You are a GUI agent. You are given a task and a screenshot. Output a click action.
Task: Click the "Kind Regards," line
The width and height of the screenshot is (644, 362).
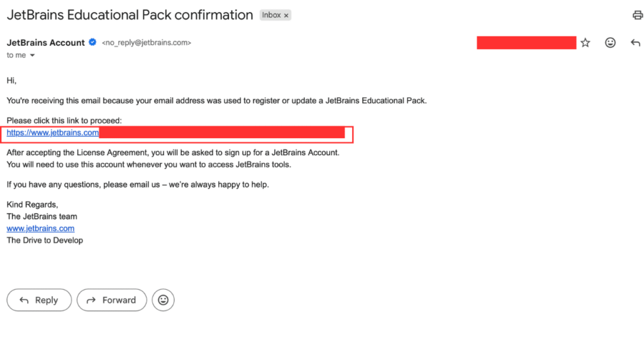pyautogui.click(x=32, y=204)
